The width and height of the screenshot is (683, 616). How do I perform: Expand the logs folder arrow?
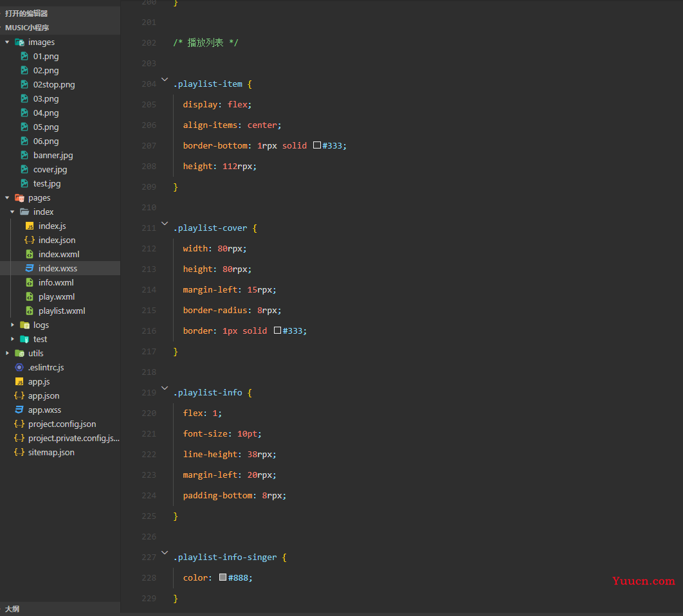point(13,325)
